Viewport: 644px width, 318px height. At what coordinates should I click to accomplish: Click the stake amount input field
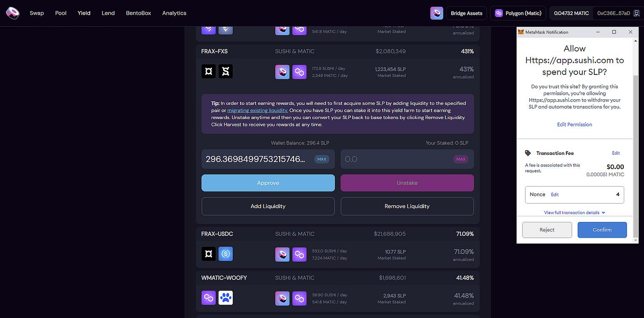(268, 159)
